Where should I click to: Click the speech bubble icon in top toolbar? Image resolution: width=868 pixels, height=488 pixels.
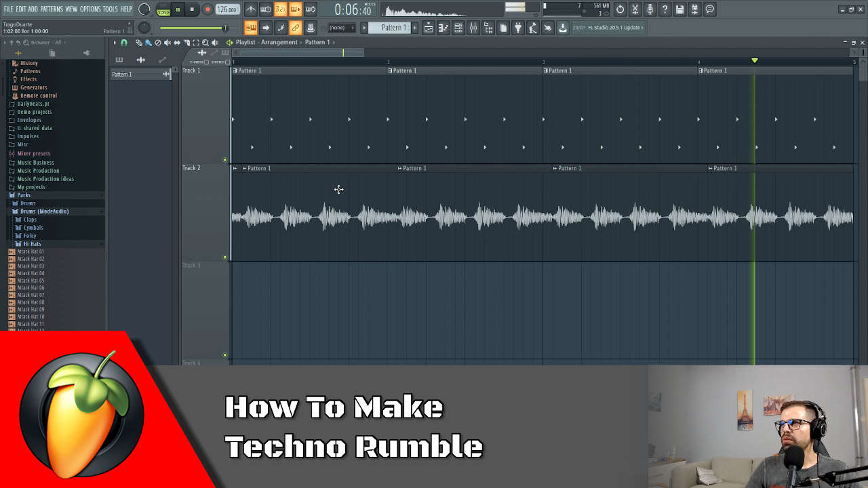(709, 9)
